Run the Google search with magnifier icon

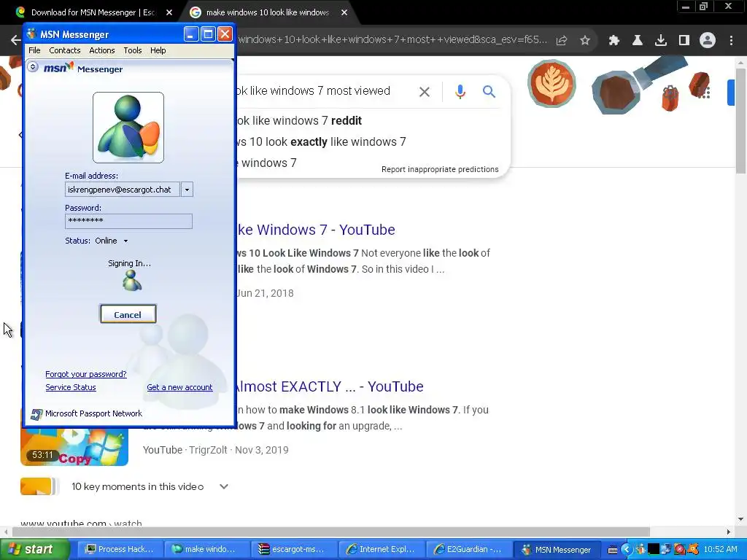click(489, 91)
